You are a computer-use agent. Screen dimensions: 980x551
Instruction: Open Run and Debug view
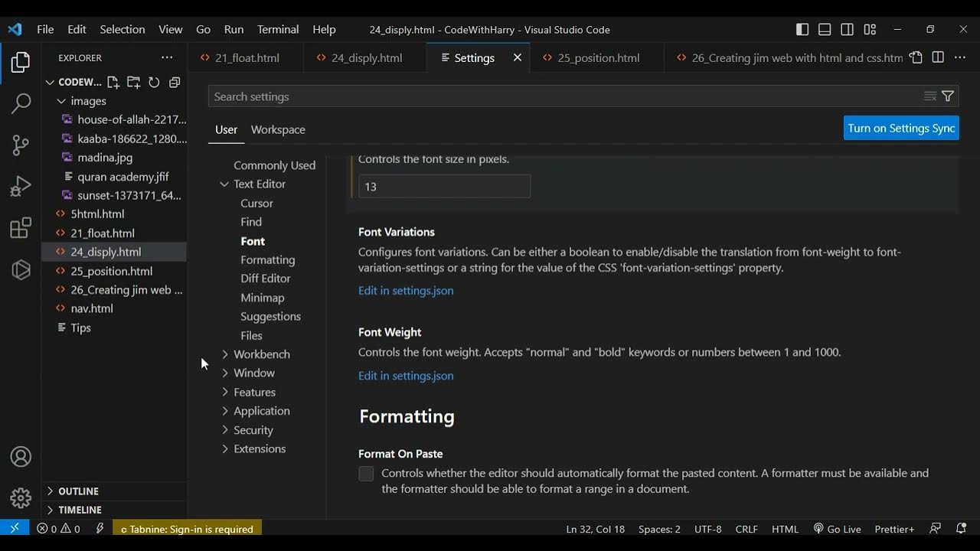pyautogui.click(x=21, y=186)
